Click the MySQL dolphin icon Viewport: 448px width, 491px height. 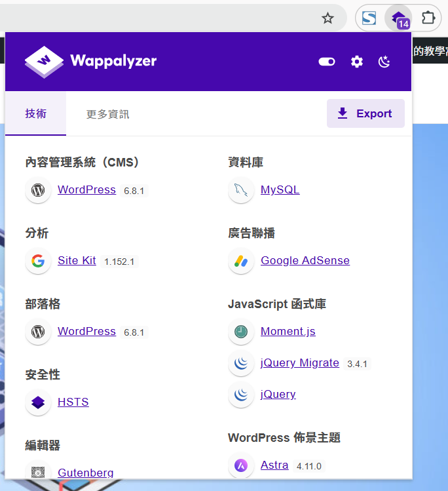coord(241,190)
